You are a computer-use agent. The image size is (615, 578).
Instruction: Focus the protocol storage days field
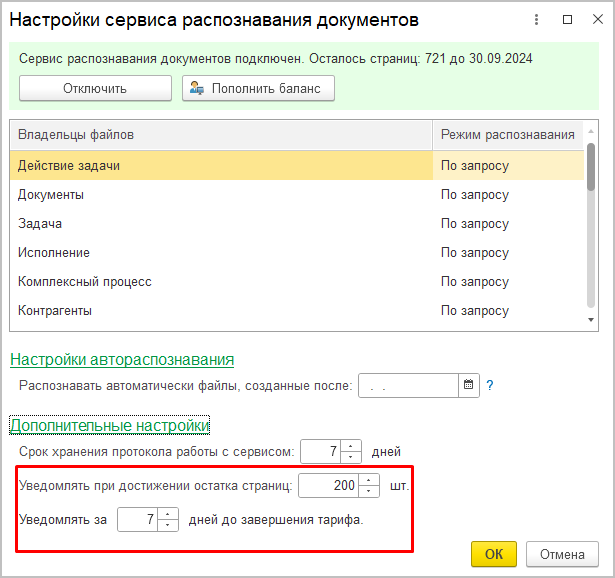[321, 451]
